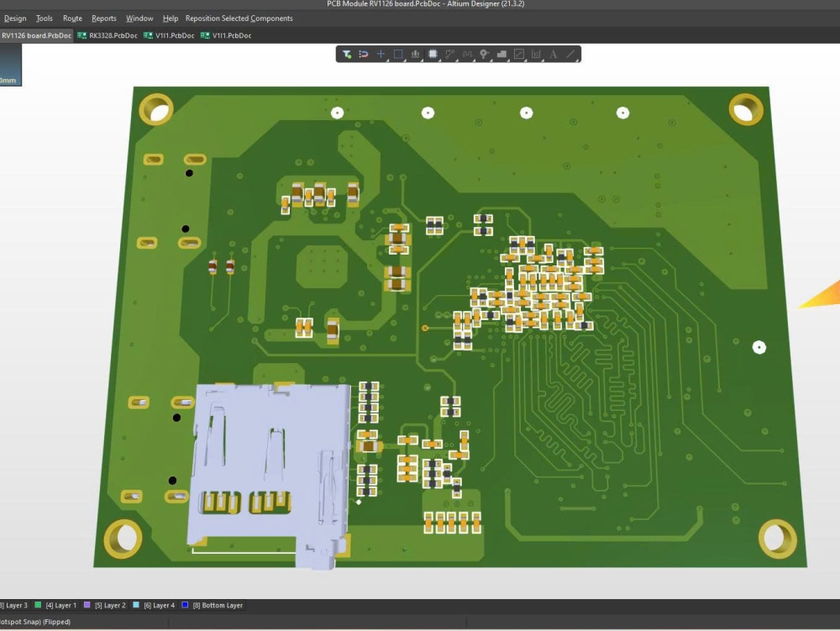The image size is (840, 631).
Task: Select the [8] Bottom Layer tab
Action: pyautogui.click(x=213, y=605)
